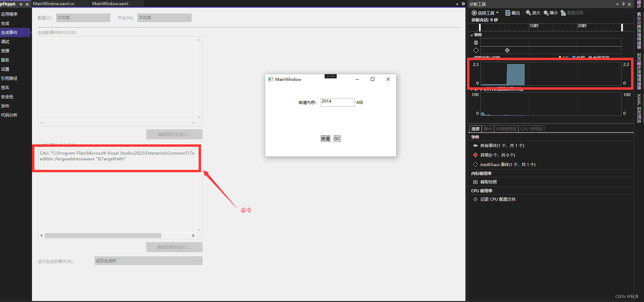Viewport: 644px width, 302px height.
Task: Minimize the MainWindow app window
Action: 357,79
